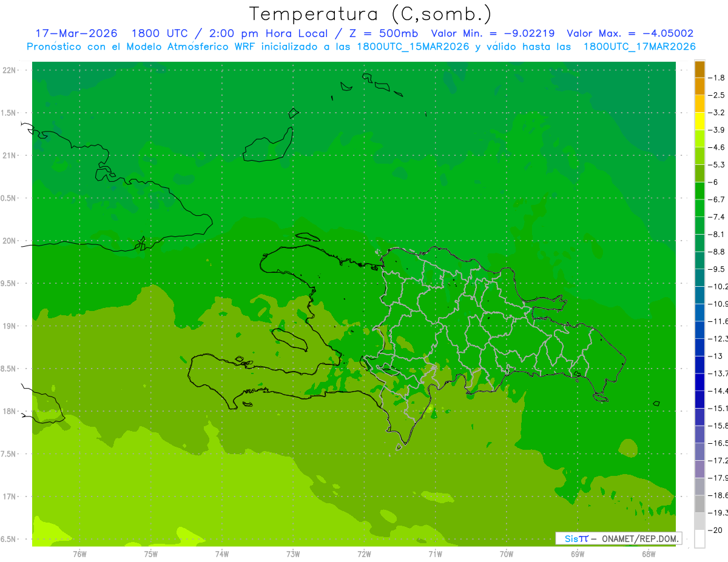Select the deep blue swatch between -13.7 and -14.4
The image size is (728, 562).
click(699, 382)
